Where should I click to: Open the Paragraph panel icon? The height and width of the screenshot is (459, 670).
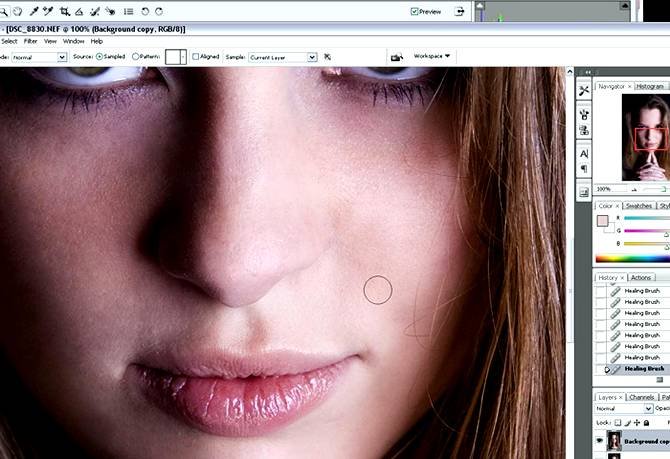tap(584, 169)
